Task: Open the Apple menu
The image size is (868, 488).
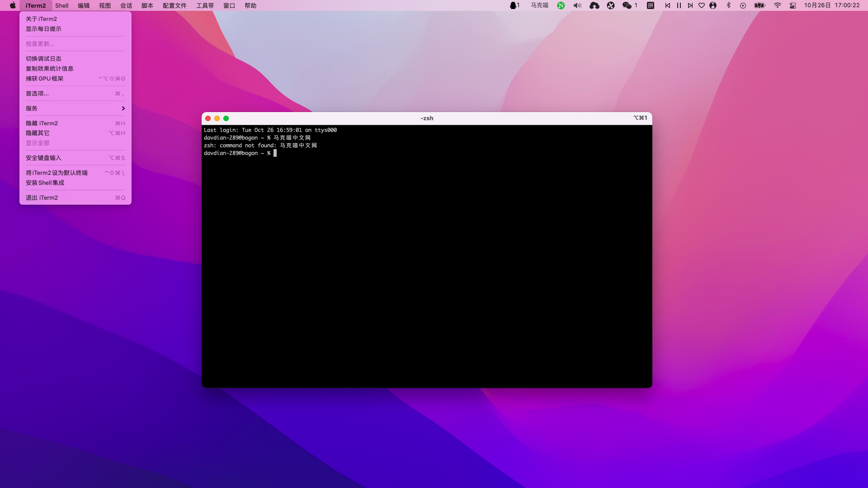Action: click(x=13, y=5)
